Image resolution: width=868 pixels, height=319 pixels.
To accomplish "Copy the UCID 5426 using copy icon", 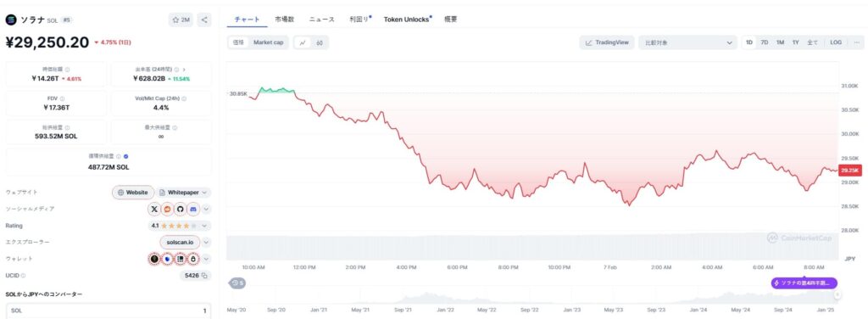I will coord(204,275).
